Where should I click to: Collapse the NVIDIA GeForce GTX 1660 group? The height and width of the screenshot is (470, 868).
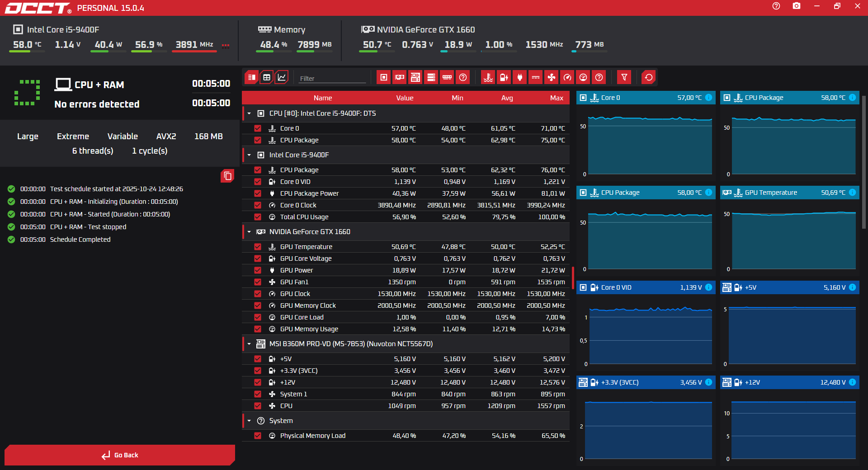pos(249,232)
